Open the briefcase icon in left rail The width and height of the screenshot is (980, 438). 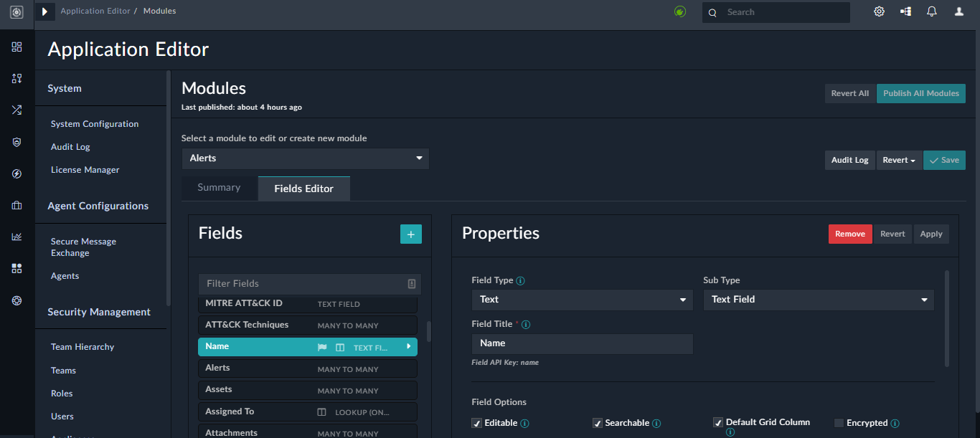(x=17, y=205)
